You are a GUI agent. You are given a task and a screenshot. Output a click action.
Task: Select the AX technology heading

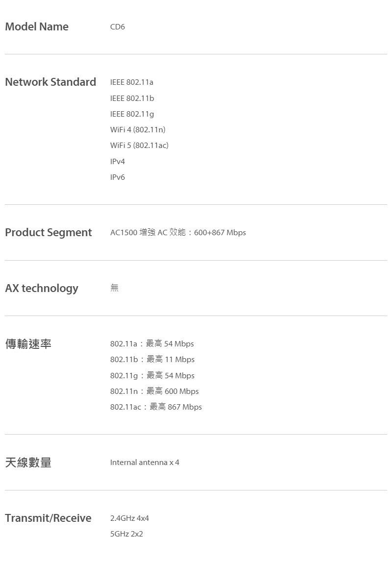point(42,289)
